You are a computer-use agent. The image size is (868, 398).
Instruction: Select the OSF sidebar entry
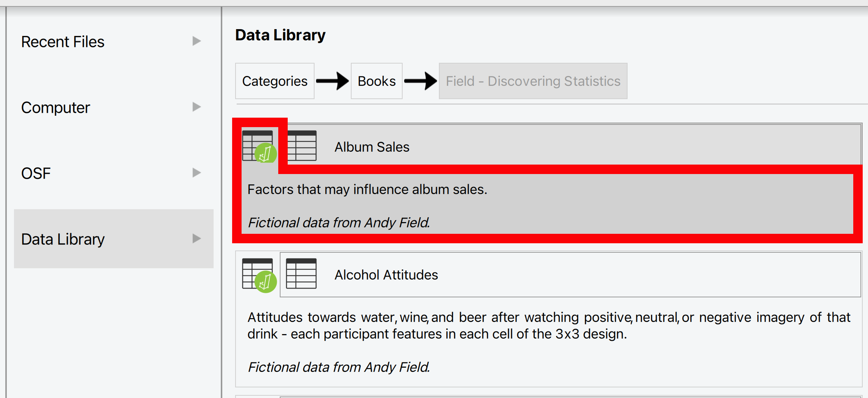tap(36, 173)
